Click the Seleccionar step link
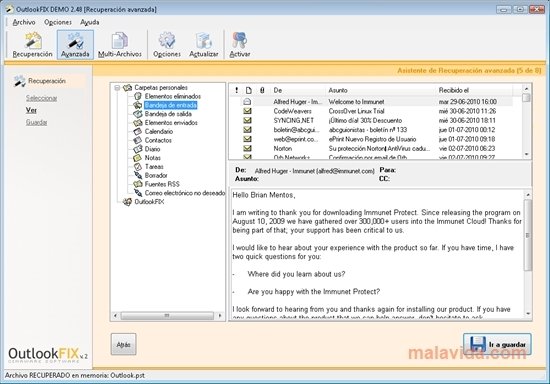This screenshot has width=550, height=384. pyautogui.click(x=41, y=98)
